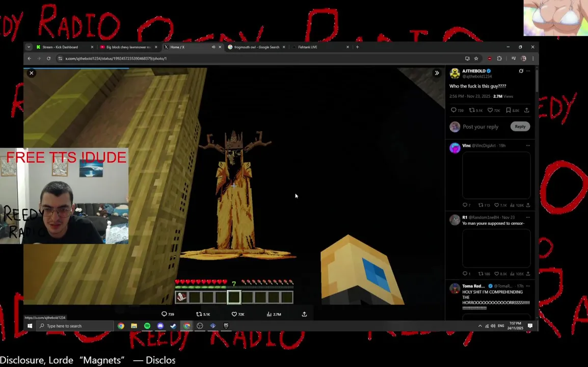Open the Grok icon on AJTHEBOLD's post
588x367 pixels.
[x=521, y=71]
